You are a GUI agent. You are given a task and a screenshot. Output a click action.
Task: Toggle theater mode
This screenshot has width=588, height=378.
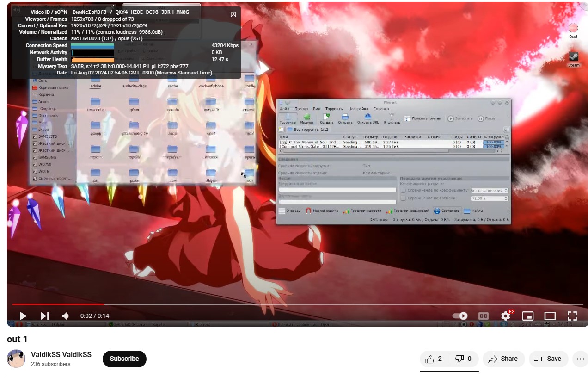(x=550, y=316)
